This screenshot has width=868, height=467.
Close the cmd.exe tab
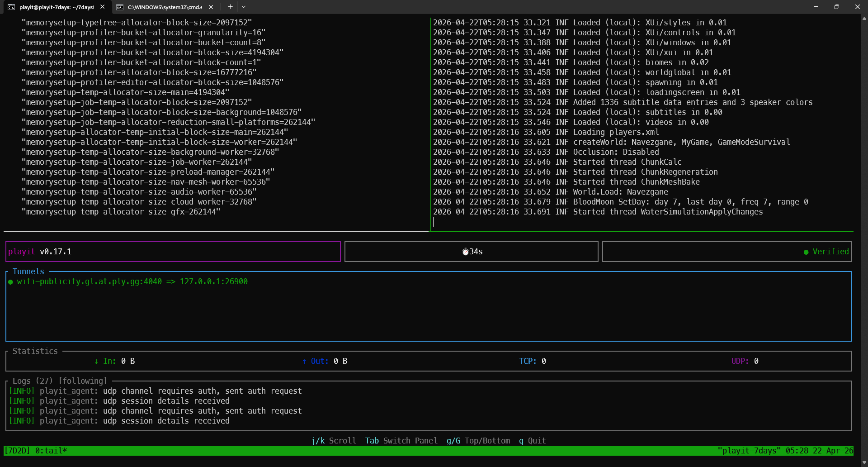click(211, 7)
